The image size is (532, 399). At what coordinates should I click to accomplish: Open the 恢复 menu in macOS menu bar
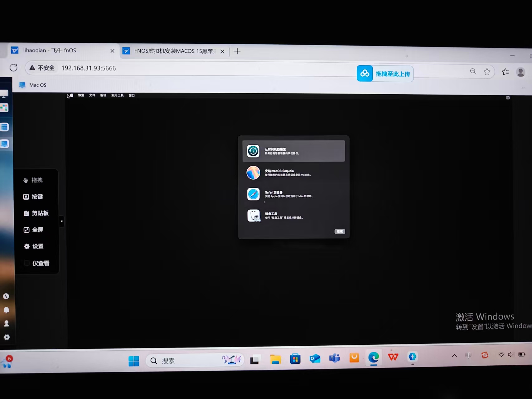tap(81, 95)
